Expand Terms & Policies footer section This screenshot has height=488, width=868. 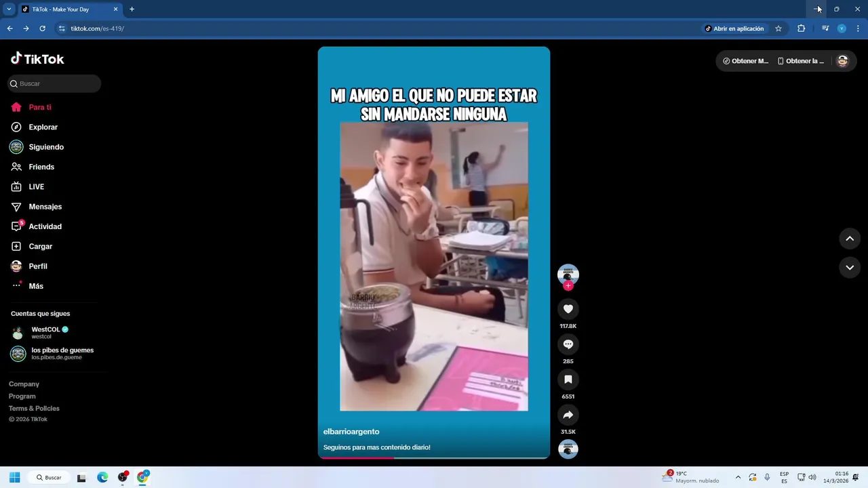click(x=34, y=409)
